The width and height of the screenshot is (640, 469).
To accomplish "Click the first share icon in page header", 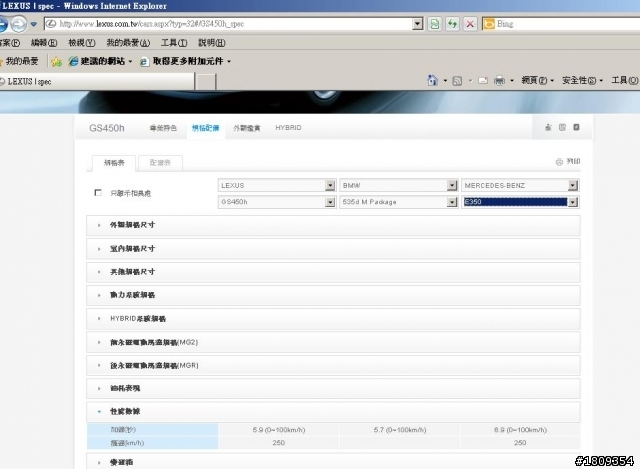I will [548, 127].
